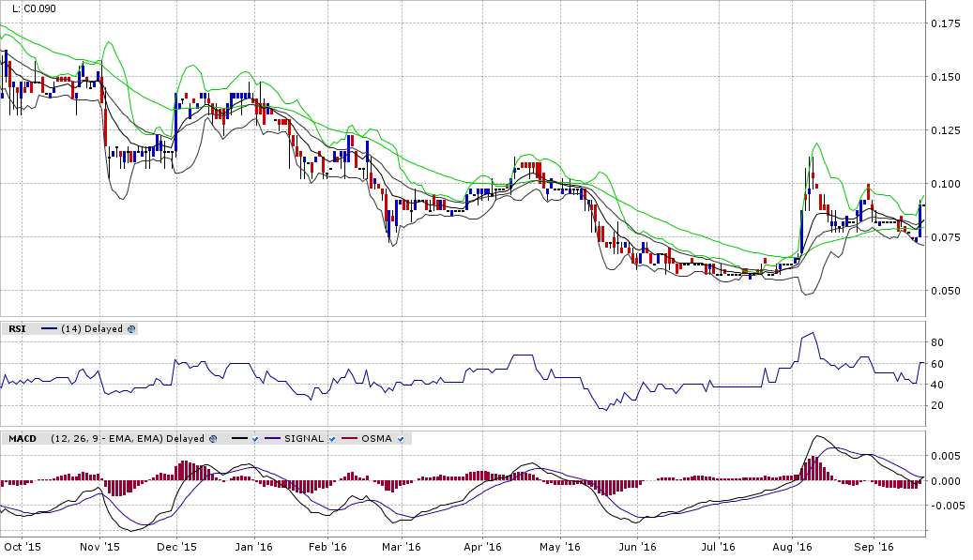Click the MACD black line legend swatch
The width and height of the screenshot is (973, 560).
click(x=238, y=438)
